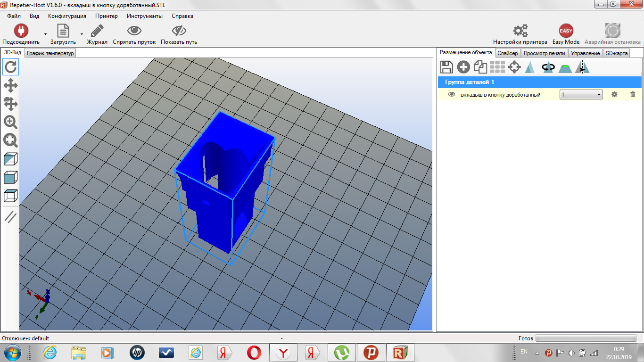Open the Слайсер tab
The width and height of the screenshot is (644, 362).
[508, 53]
